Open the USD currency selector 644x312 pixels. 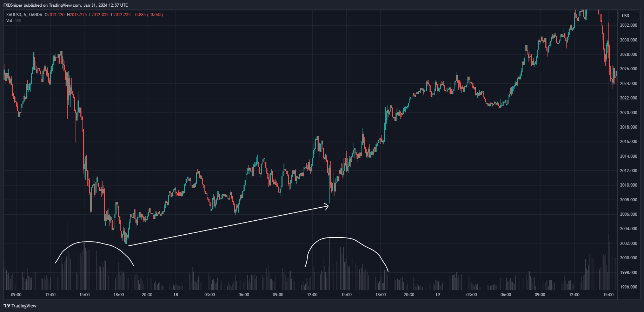(x=626, y=15)
